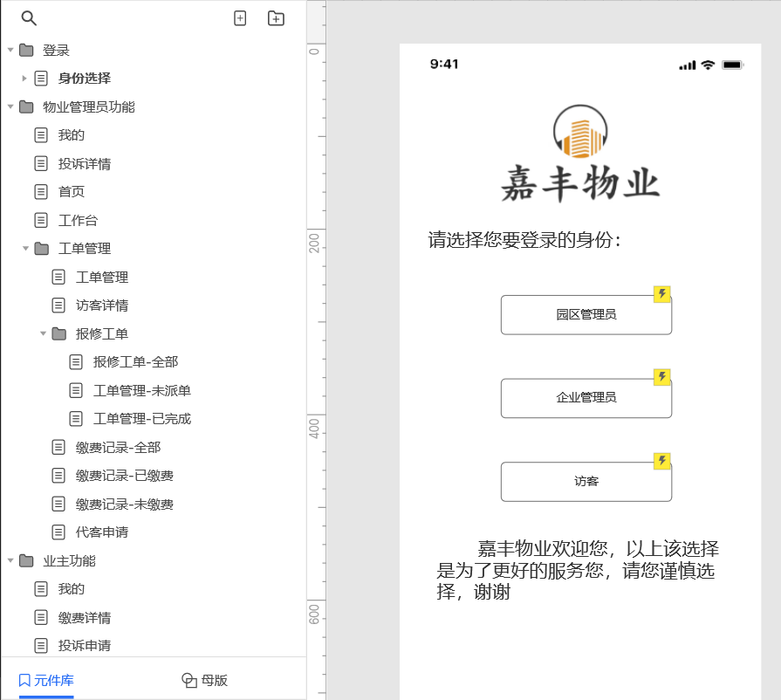This screenshot has height=700, width=781.
Task: Select the 嘉丰物业欢迎您 welcome paragraph
Action: point(578,570)
